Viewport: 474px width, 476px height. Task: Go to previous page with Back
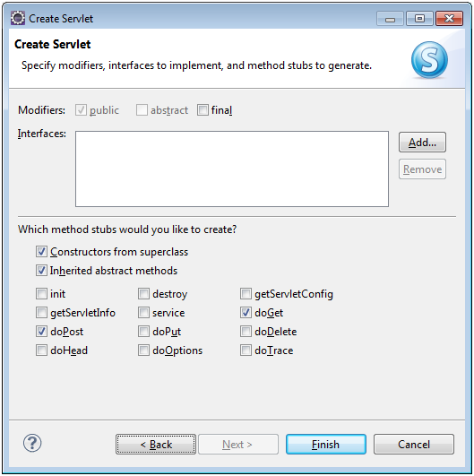156,445
